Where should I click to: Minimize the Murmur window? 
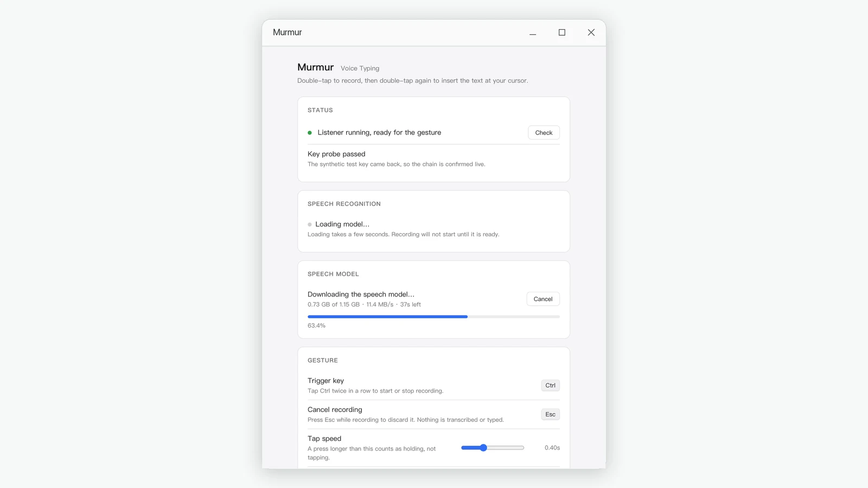[533, 33]
